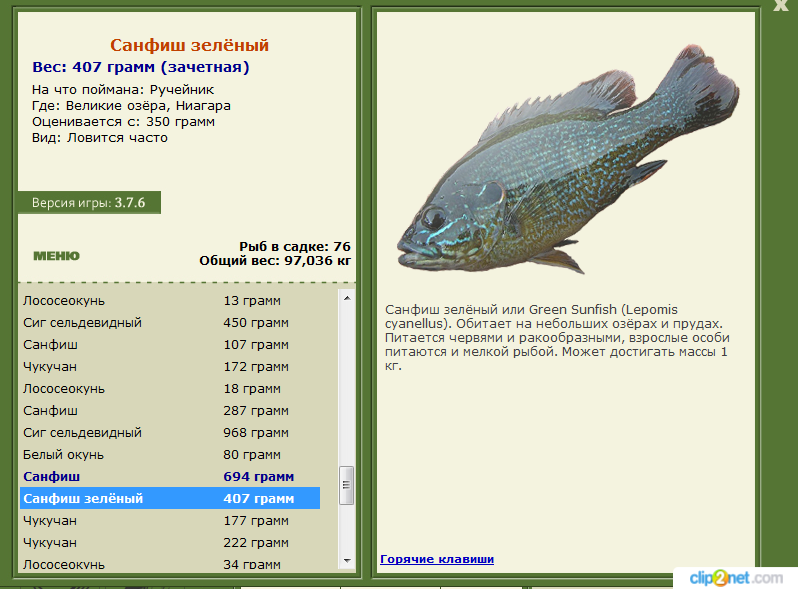The image size is (798, 589).
Task: Select Белый окунь 80 грамм entry
Action: pos(170,455)
